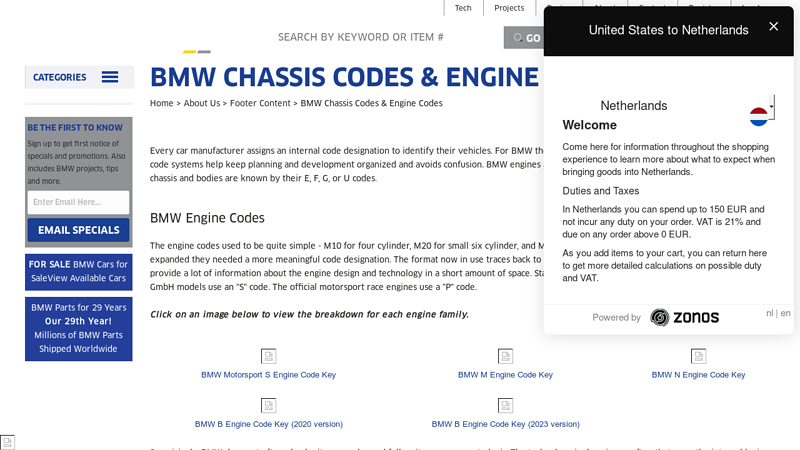Click the Motorsport S Engine Code image
Viewport: 800px width, 450px height.
268,356
